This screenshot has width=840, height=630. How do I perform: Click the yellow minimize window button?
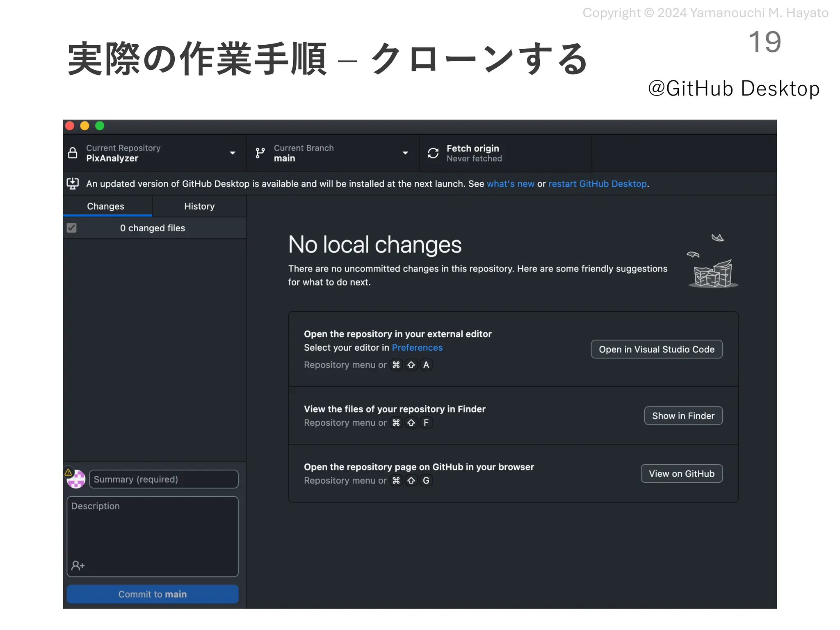(x=85, y=126)
